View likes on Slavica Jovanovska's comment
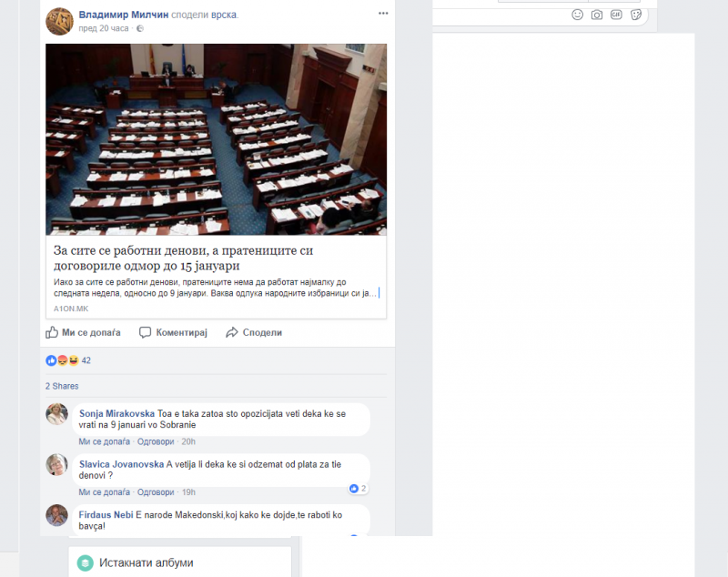The image size is (728, 577). (358, 489)
